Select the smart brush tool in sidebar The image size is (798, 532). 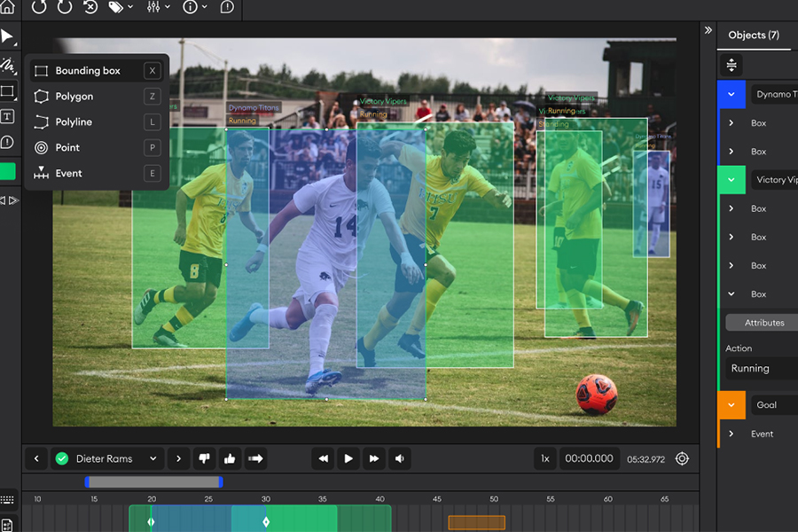tap(8, 65)
